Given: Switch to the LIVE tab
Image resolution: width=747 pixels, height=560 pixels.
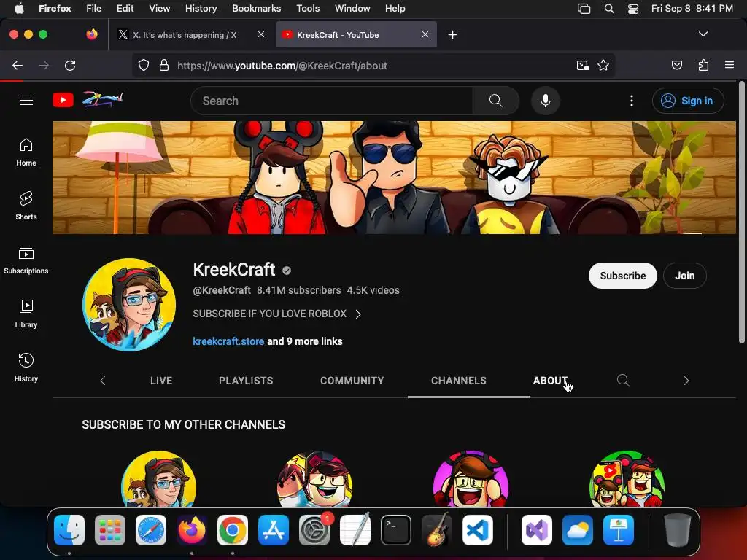Looking at the screenshot, I should point(161,381).
